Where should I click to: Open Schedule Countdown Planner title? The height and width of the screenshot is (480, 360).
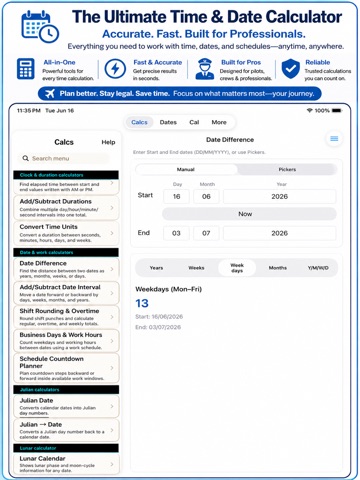(51, 362)
